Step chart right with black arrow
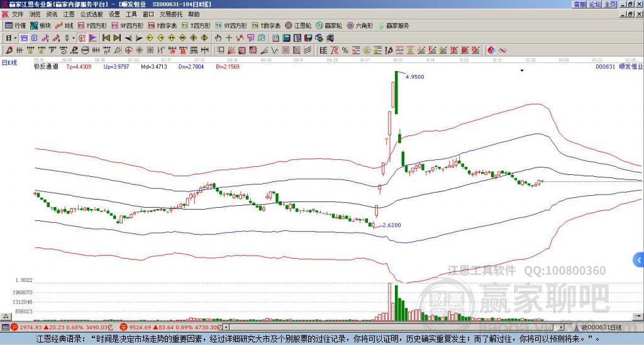Image resolution: width=644 pixels, height=345 pixels. [x=139, y=38]
